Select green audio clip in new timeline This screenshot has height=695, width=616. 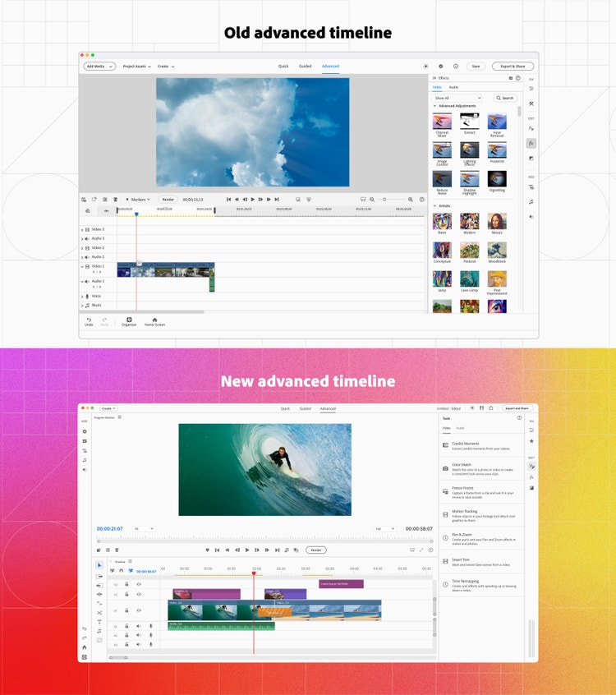coord(221,626)
